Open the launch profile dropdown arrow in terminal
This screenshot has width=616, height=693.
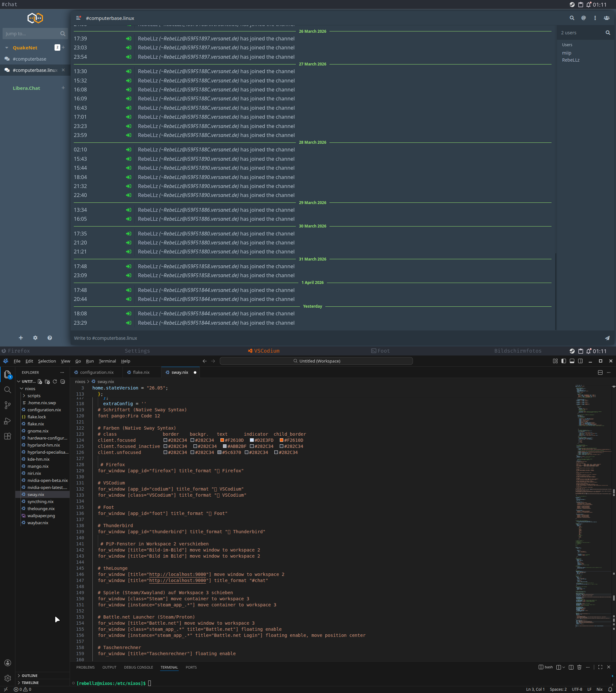(564, 667)
